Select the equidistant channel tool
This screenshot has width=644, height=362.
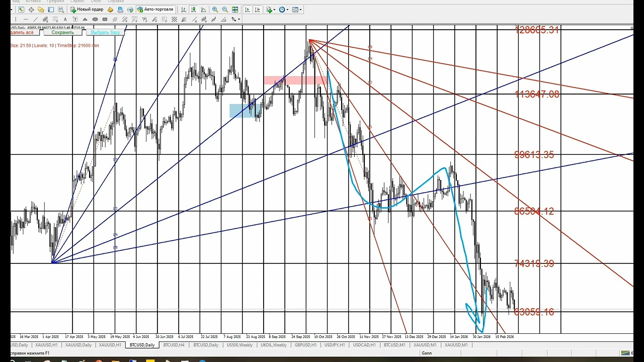pos(45,19)
